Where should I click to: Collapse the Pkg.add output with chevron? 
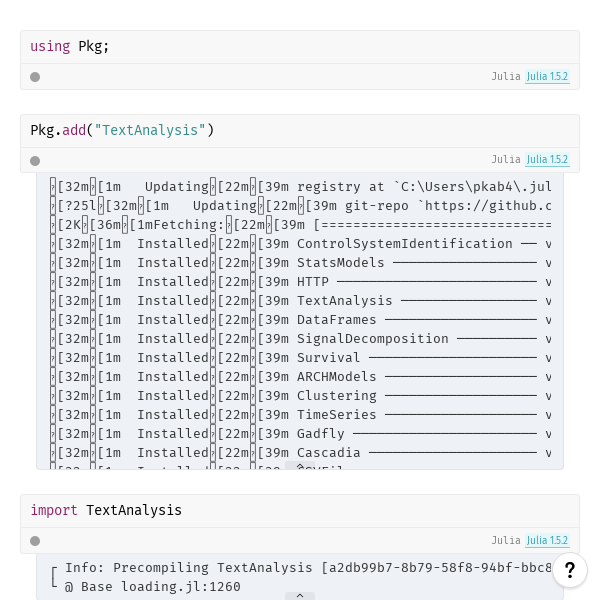pos(300,465)
